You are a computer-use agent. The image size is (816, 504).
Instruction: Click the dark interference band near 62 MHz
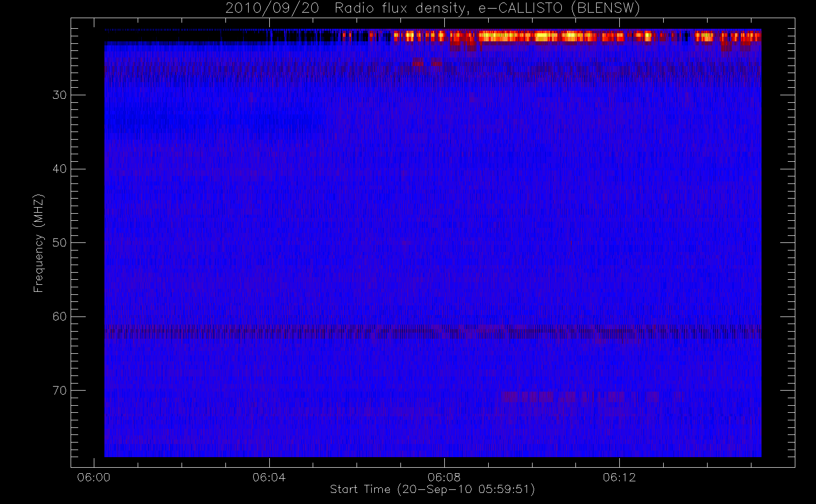[433, 332]
